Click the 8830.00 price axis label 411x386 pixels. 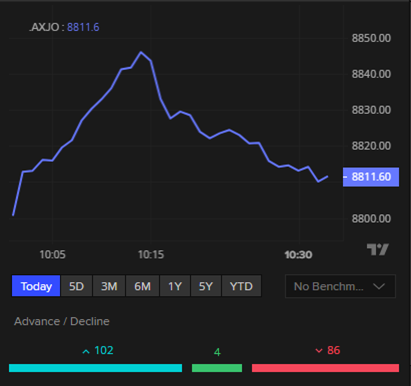tap(371, 110)
